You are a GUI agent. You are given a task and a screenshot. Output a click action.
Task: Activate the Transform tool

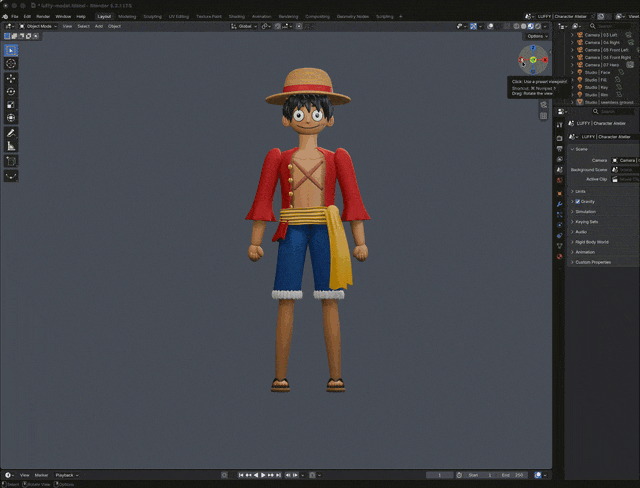point(11,118)
